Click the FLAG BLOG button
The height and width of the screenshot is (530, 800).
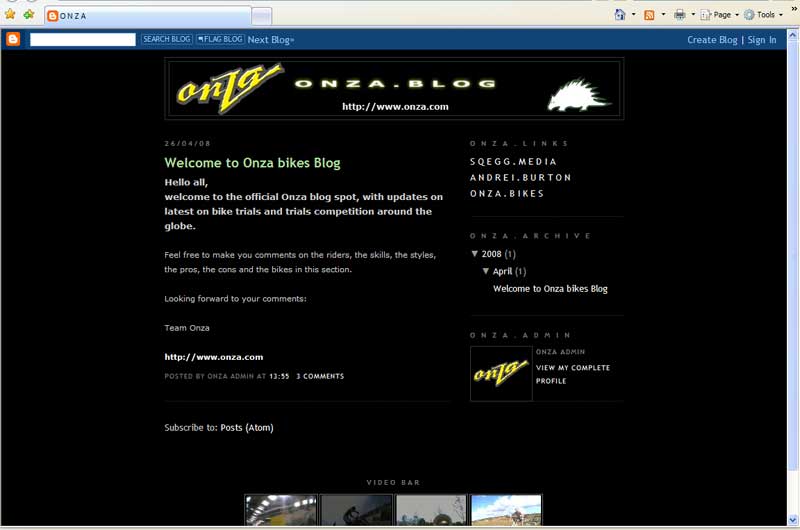point(220,39)
